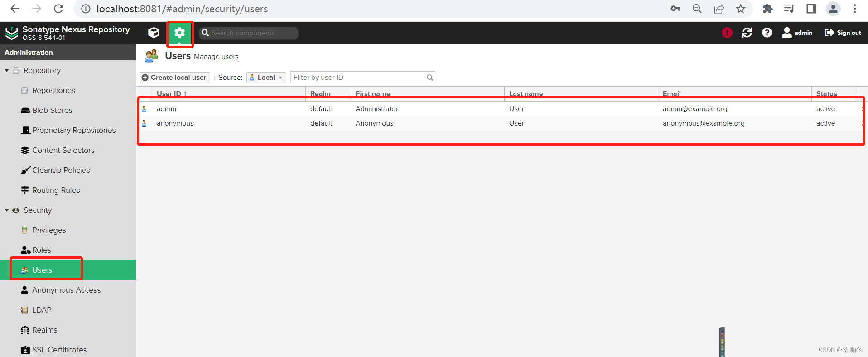Click Create local user button
868x357 pixels.
point(174,78)
